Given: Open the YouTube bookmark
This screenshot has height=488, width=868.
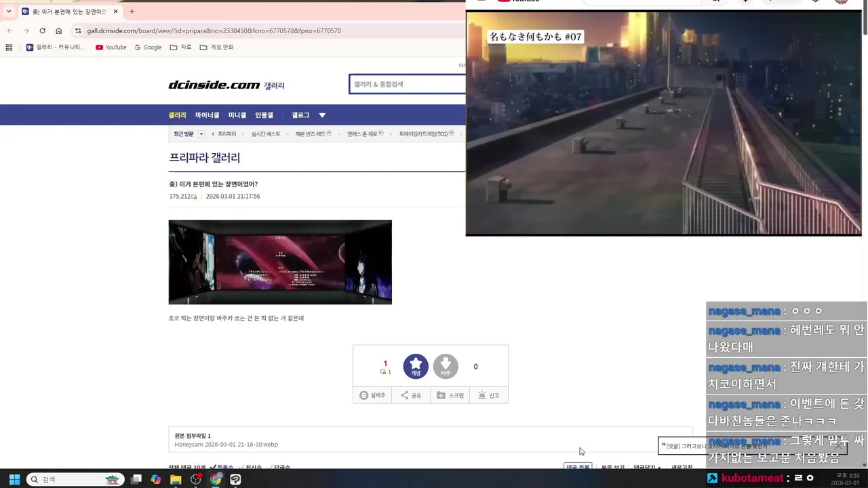Looking at the screenshot, I should tap(111, 47).
